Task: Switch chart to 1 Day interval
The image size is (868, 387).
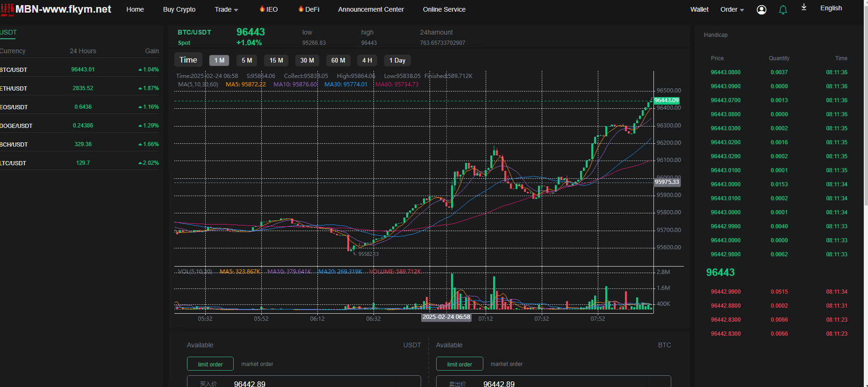Action: 397,60
